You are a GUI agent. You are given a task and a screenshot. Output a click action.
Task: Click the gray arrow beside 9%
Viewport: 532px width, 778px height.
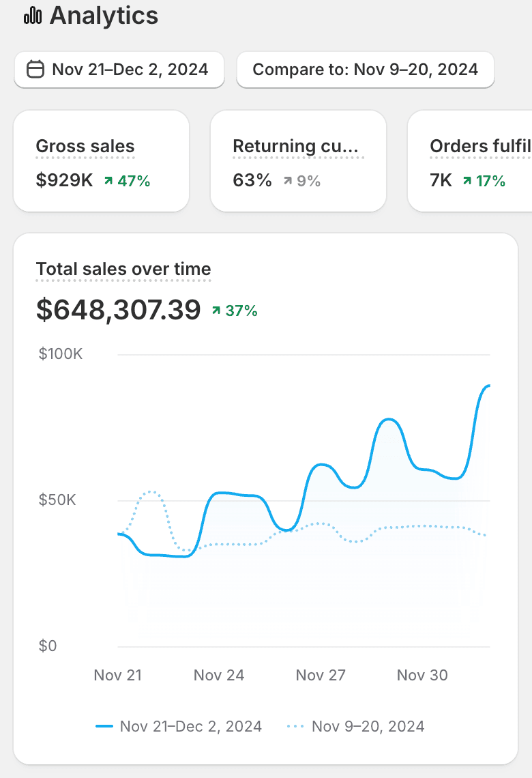[287, 181]
